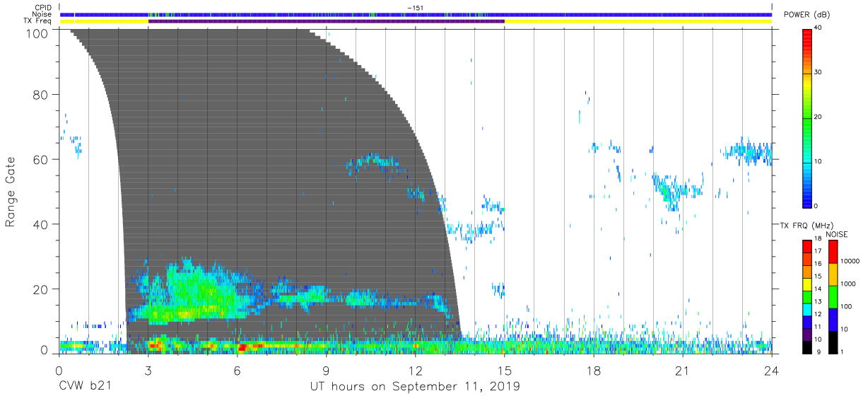
Task: Click the 100 tick on the Range Gate axis
Action: [37, 33]
